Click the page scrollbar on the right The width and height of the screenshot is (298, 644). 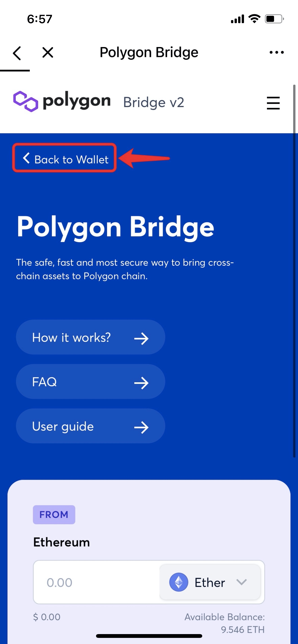(294, 270)
